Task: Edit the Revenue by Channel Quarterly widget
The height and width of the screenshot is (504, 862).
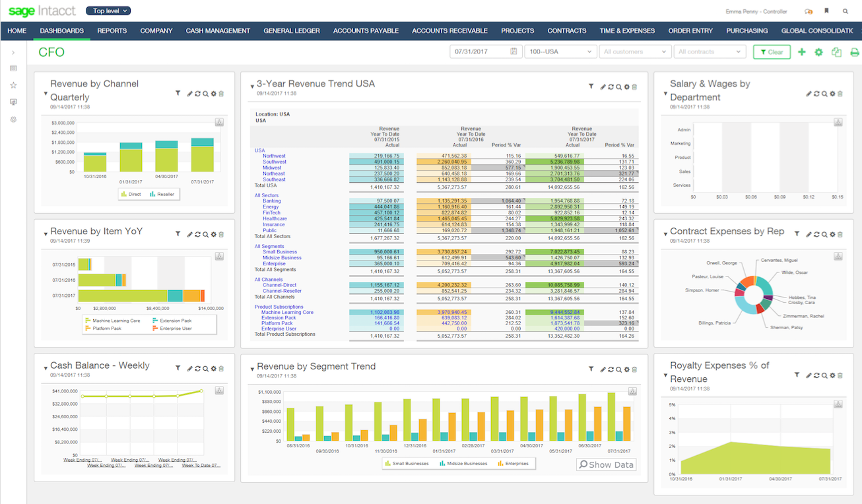Action: point(189,93)
